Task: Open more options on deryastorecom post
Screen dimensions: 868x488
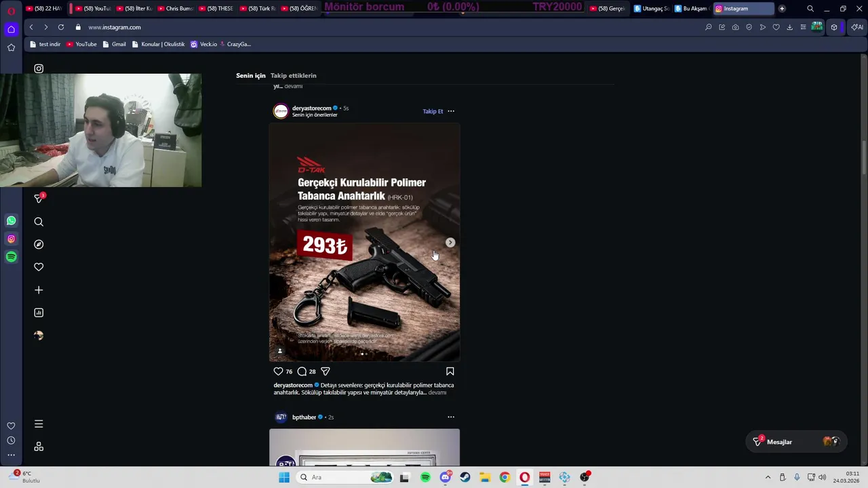Action: [451, 111]
